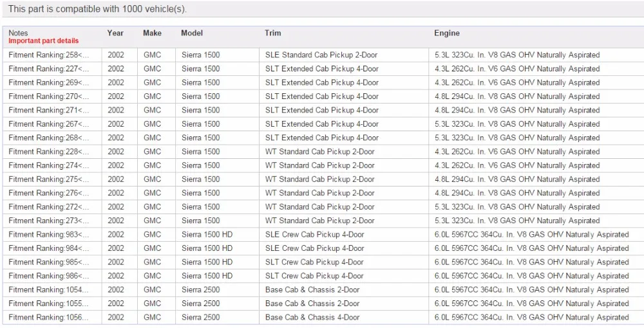The height and width of the screenshot is (328, 644).
Task: Click the Year column header
Action: 115,33
